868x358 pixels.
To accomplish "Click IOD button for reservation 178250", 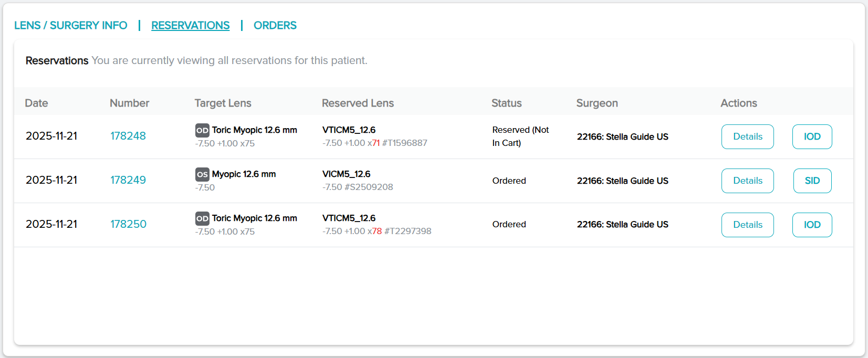I will pyautogui.click(x=812, y=225).
